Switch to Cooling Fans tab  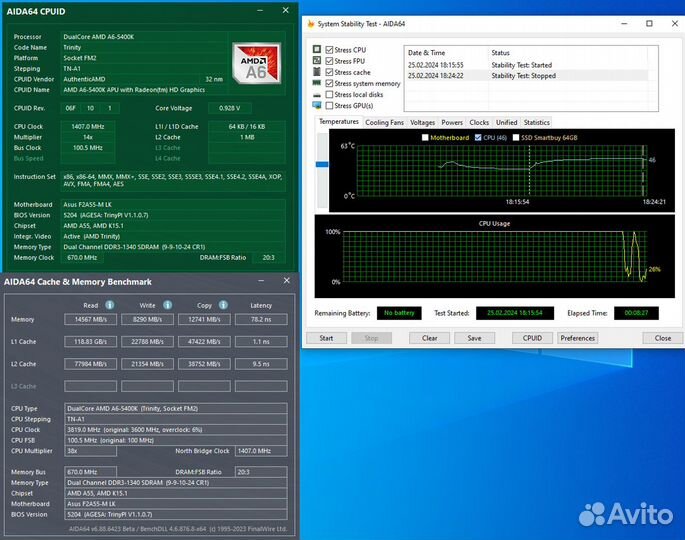coord(384,122)
